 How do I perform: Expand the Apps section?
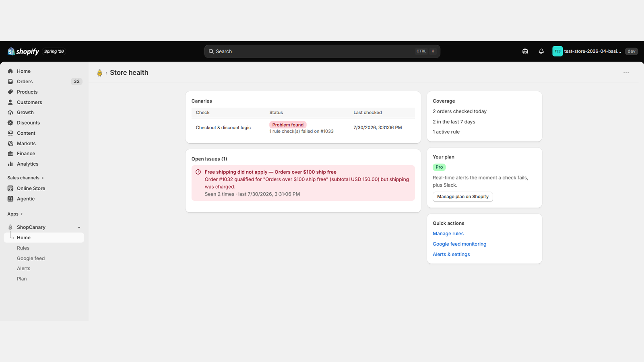pyautogui.click(x=15, y=214)
